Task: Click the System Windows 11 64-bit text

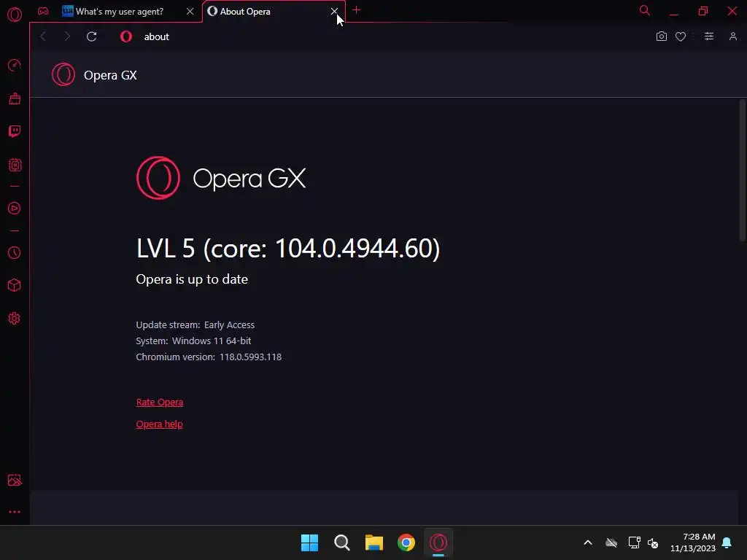Action: pos(193,341)
